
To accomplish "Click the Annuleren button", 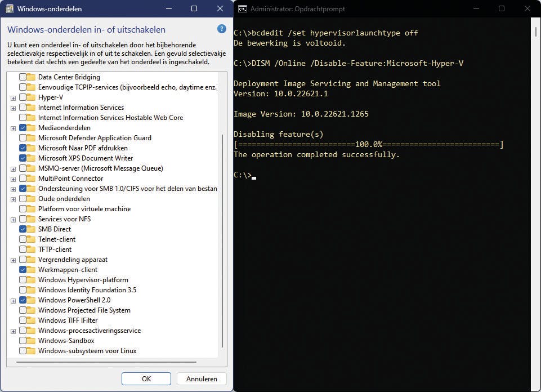I will click(202, 379).
